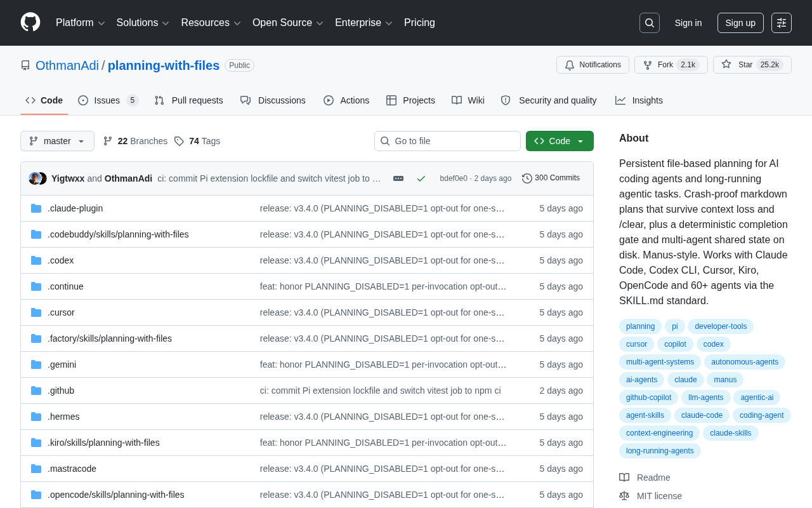
Task: Open the Readme link in About
Action: pos(645,478)
